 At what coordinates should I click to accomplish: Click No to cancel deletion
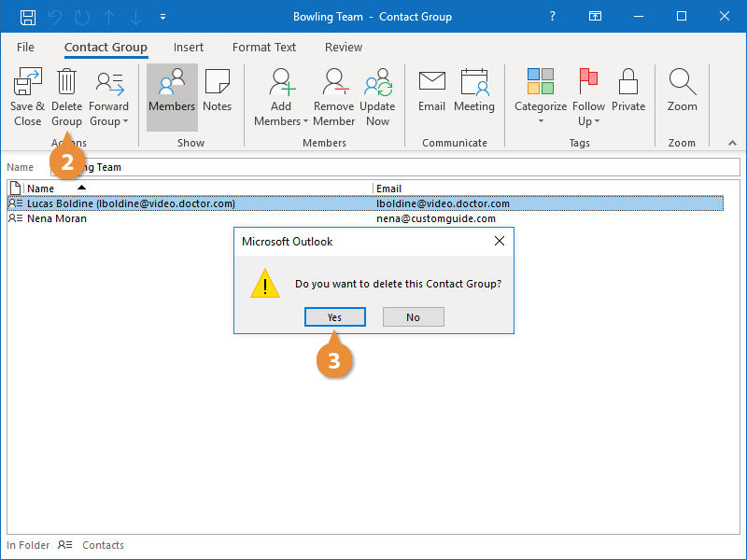[413, 317]
